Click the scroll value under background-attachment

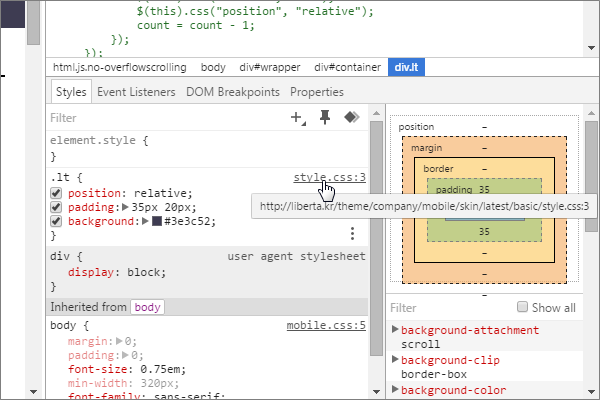420,344
